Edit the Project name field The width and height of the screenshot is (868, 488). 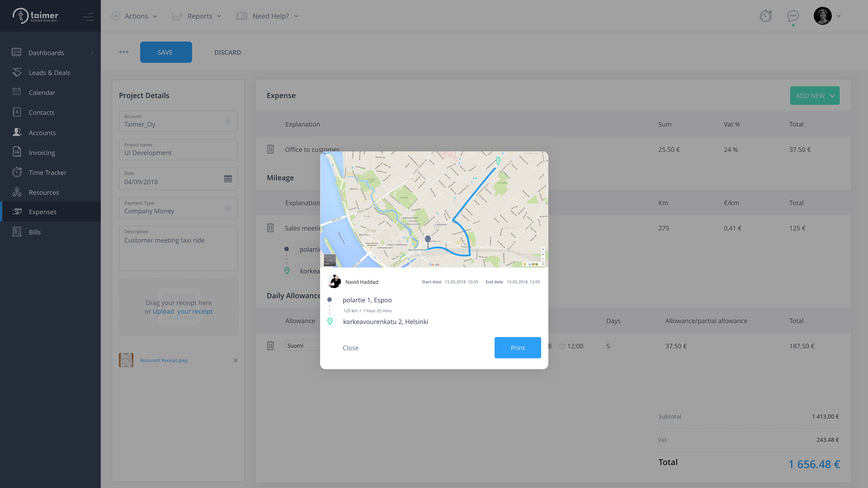click(178, 150)
